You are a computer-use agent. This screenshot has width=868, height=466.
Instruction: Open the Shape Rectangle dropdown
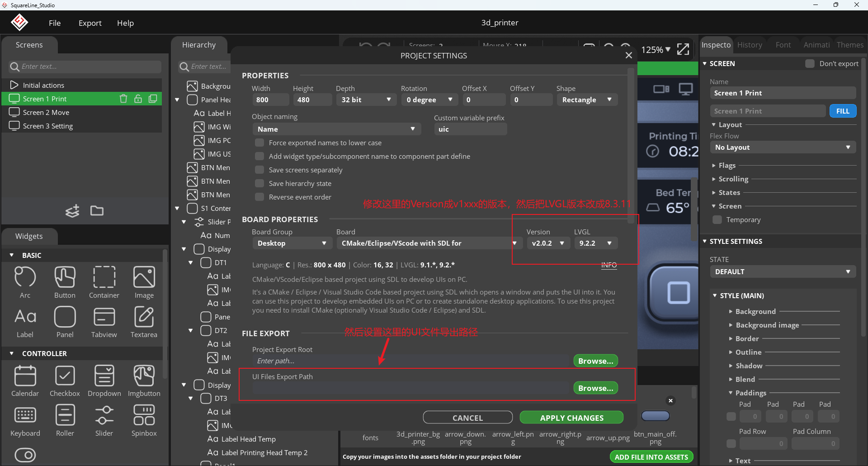587,100
